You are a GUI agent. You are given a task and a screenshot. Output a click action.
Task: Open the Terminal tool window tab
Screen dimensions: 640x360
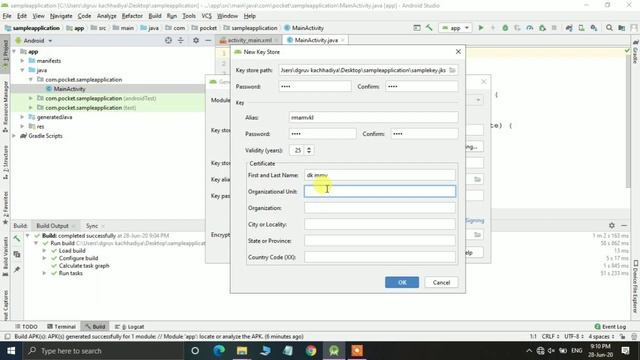pyautogui.click(x=62, y=327)
